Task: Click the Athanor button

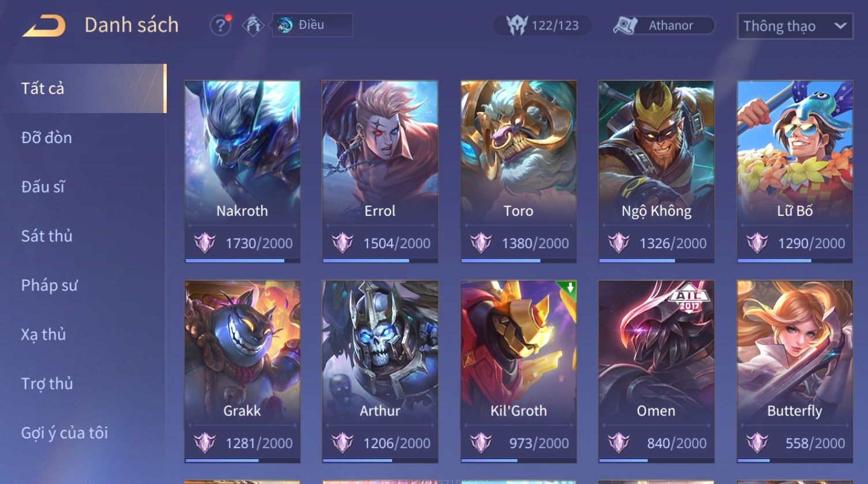Action: coord(664,25)
